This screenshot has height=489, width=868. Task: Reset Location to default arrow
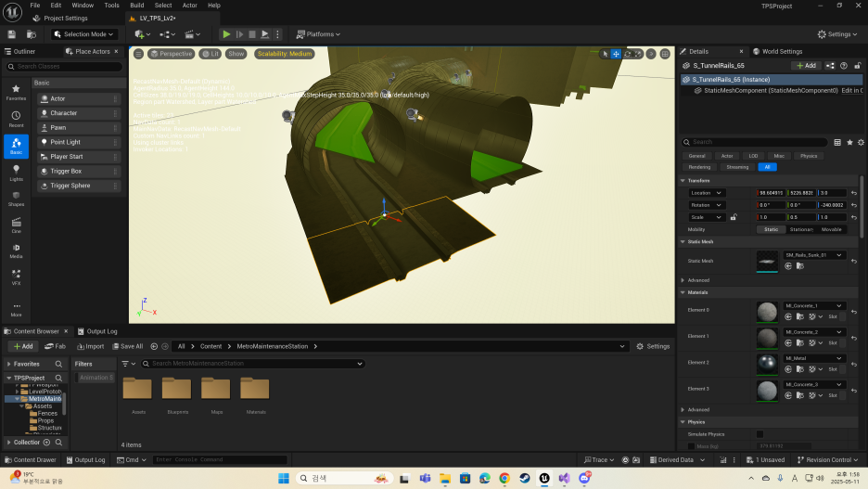pyautogui.click(x=854, y=193)
